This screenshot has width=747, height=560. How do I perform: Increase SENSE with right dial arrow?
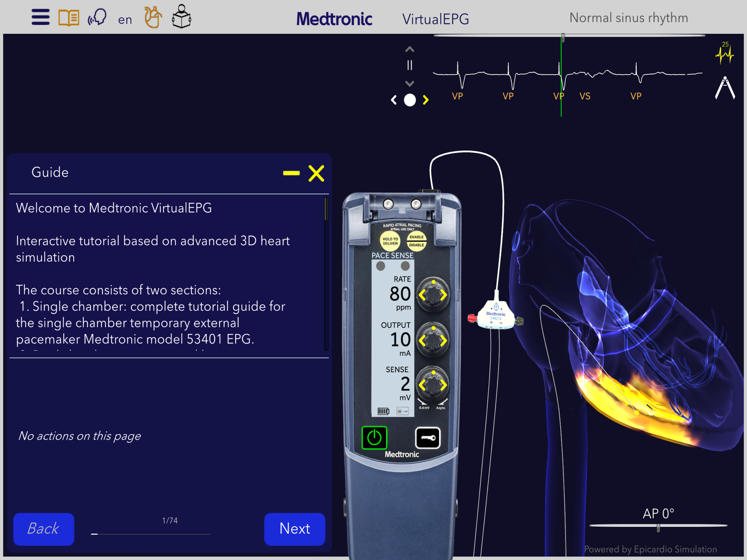click(x=443, y=385)
